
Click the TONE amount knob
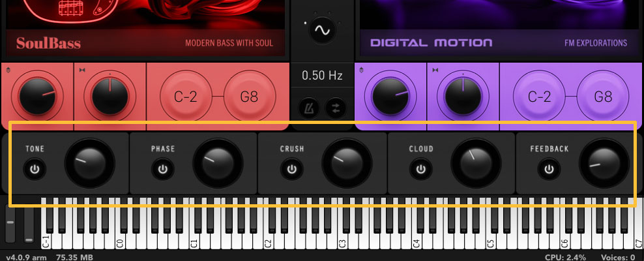click(90, 163)
